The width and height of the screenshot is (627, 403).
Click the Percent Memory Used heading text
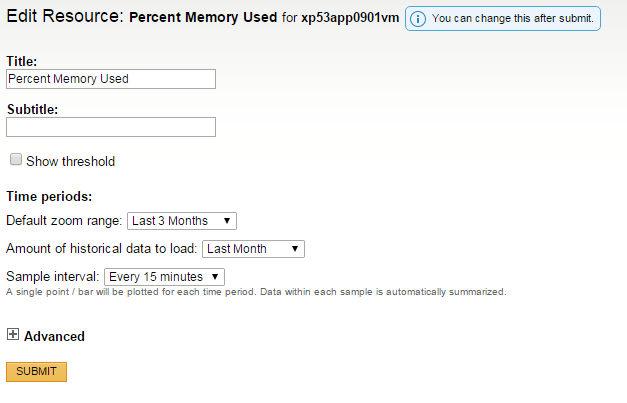[203, 18]
